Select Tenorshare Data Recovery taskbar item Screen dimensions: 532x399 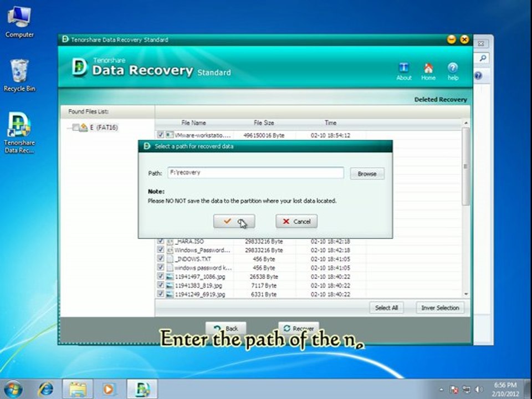142,389
